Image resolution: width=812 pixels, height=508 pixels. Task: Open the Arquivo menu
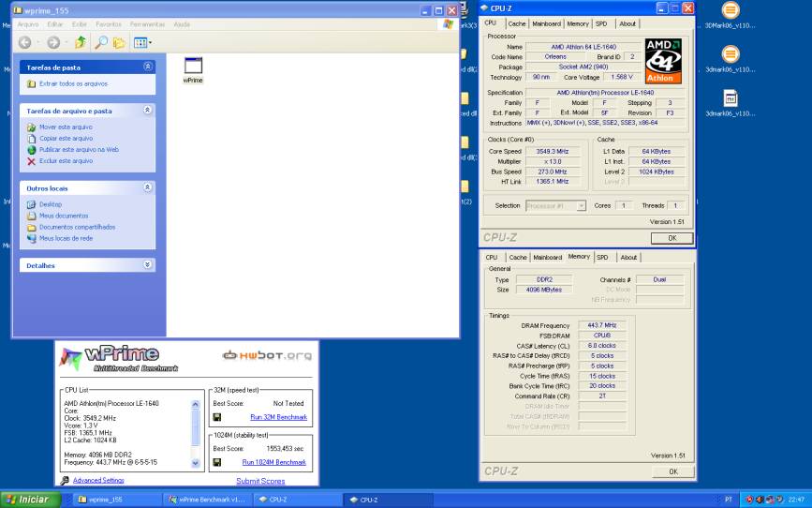pyautogui.click(x=28, y=24)
